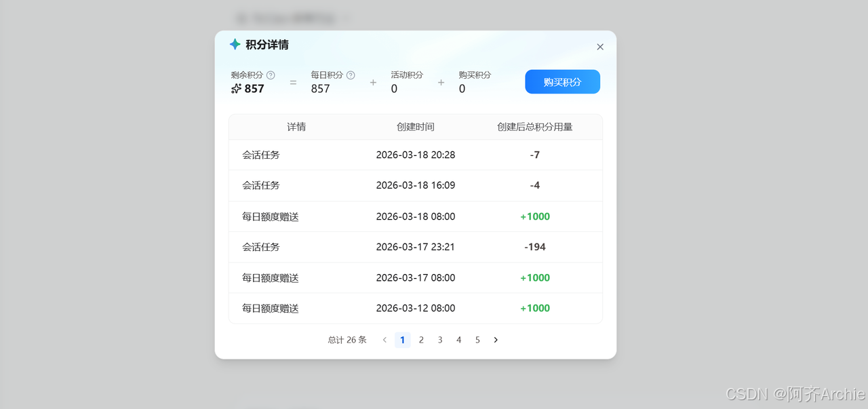This screenshot has height=409, width=868.
Task: Click the 创建时间 column header
Action: 416,127
